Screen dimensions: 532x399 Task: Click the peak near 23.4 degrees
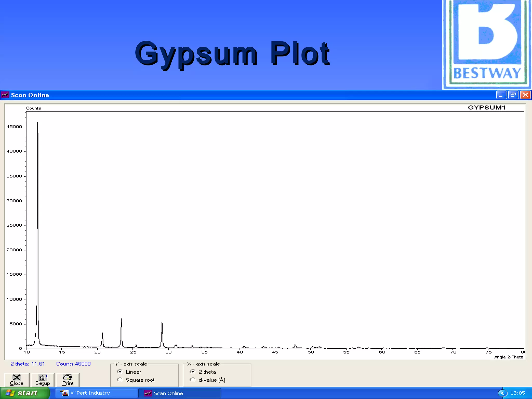click(x=121, y=333)
